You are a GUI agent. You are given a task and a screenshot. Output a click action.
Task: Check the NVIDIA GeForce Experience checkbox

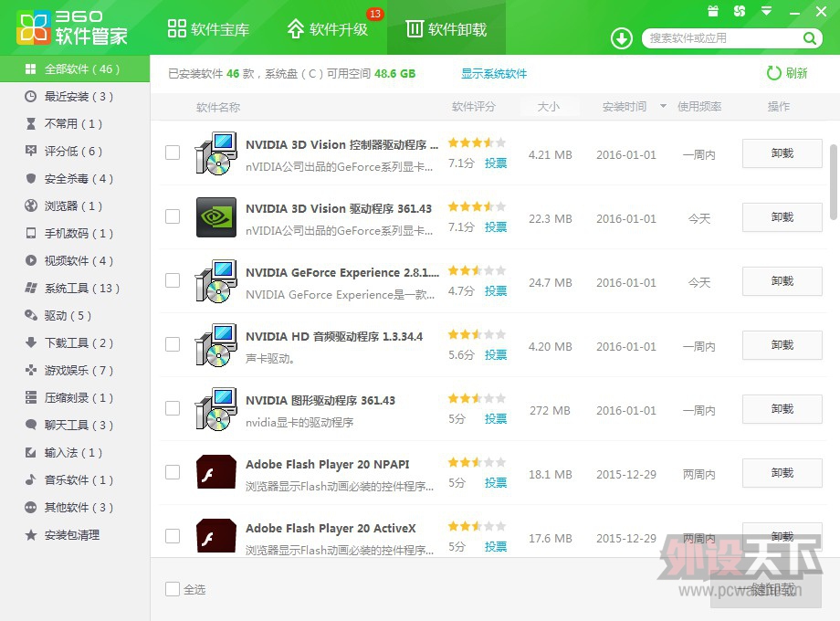173,280
